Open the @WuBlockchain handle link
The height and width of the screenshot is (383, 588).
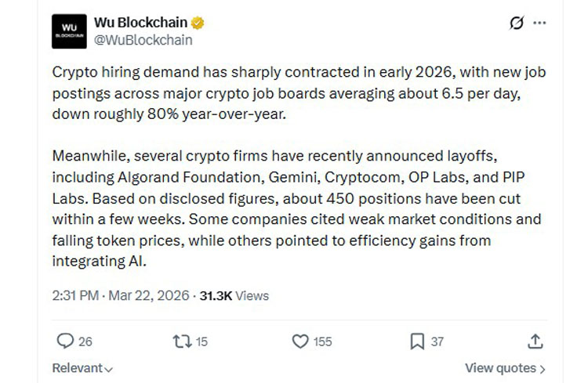(x=143, y=39)
